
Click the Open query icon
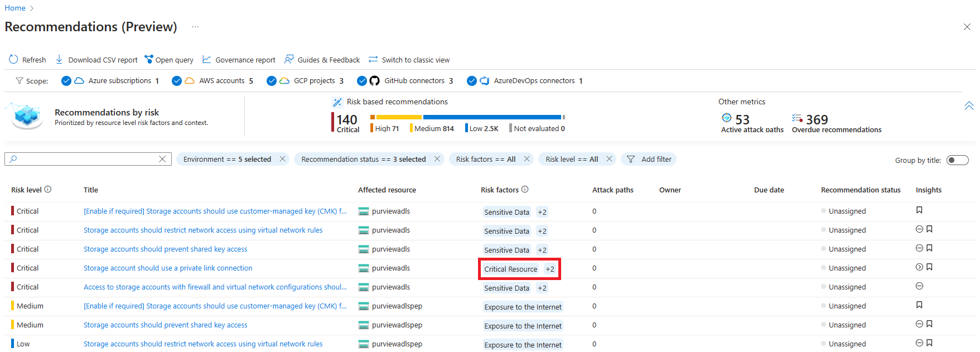click(x=149, y=60)
